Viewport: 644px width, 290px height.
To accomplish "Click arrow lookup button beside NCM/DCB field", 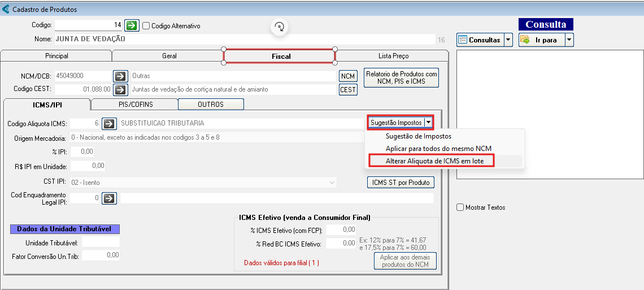I will pos(121,76).
